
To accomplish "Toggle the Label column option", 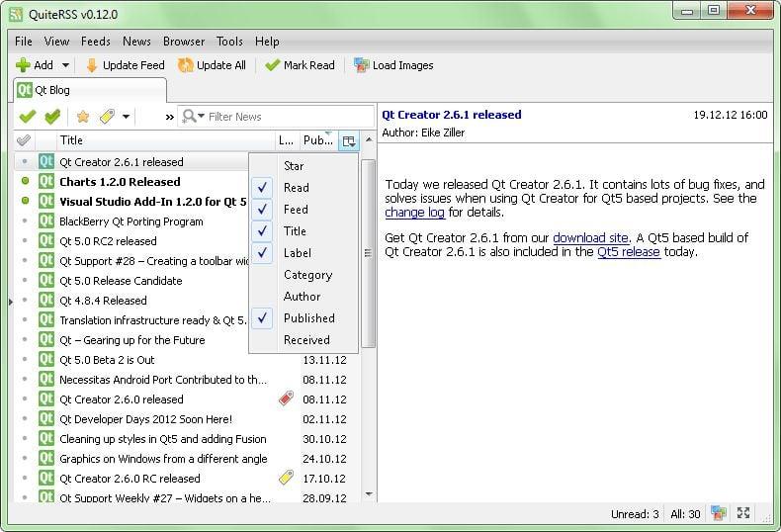I will pyautogui.click(x=304, y=253).
